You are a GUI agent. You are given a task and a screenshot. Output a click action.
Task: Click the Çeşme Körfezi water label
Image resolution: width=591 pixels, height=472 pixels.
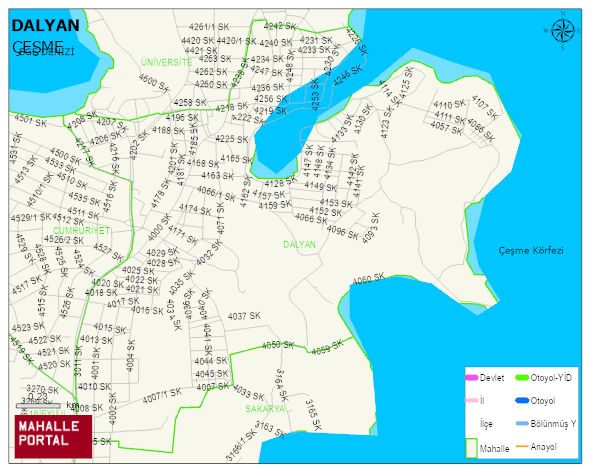(x=531, y=250)
